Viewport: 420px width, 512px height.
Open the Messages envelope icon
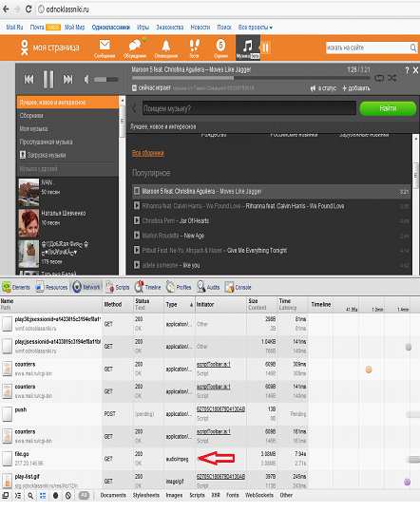(105, 48)
